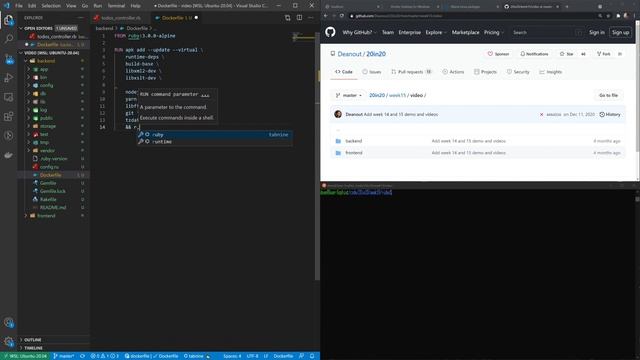
Task: Open the Terminal menu in VS Code
Action: 116,6
